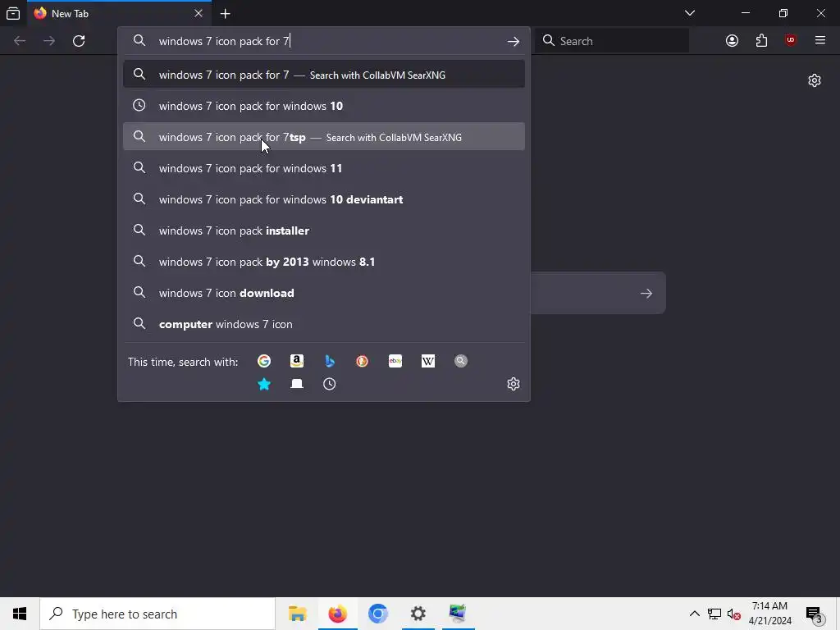
Task: Choose suggestion 'computer windows 7 icon'
Action: [323, 323]
